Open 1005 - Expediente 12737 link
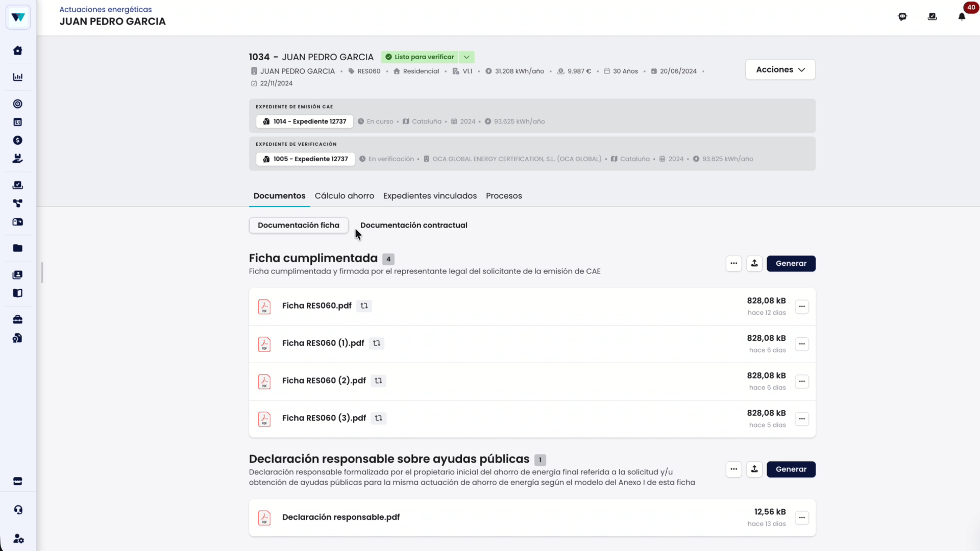This screenshot has height=551, width=980. pos(305,159)
